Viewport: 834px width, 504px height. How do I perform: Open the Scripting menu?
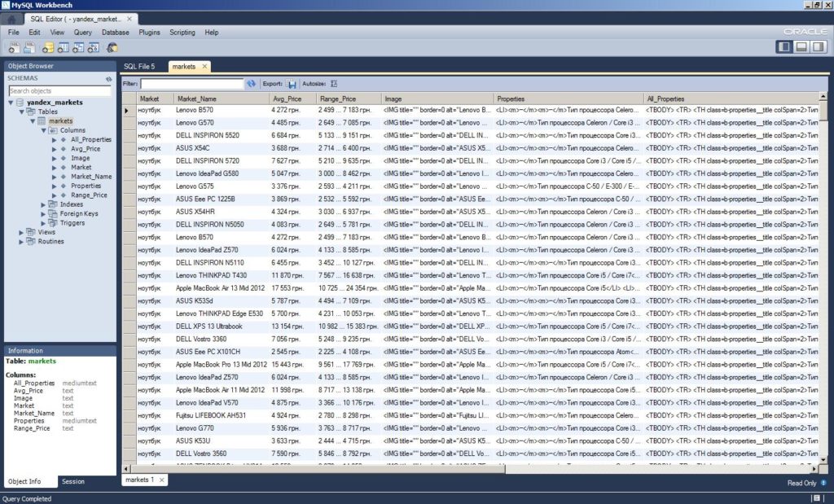point(182,33)
